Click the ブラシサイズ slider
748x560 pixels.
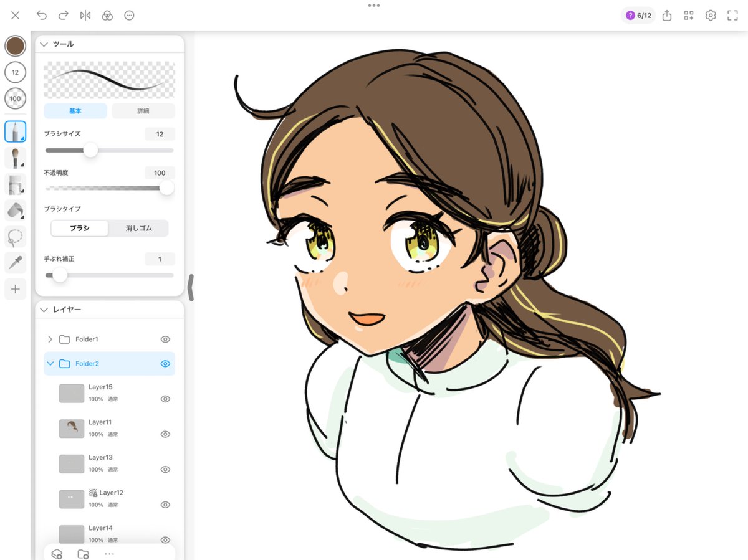109,150
